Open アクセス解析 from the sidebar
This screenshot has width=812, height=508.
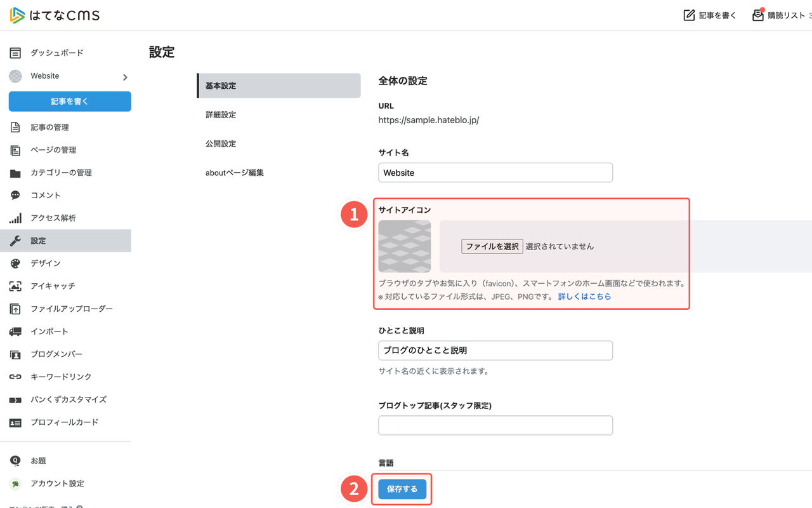(15, 218)
